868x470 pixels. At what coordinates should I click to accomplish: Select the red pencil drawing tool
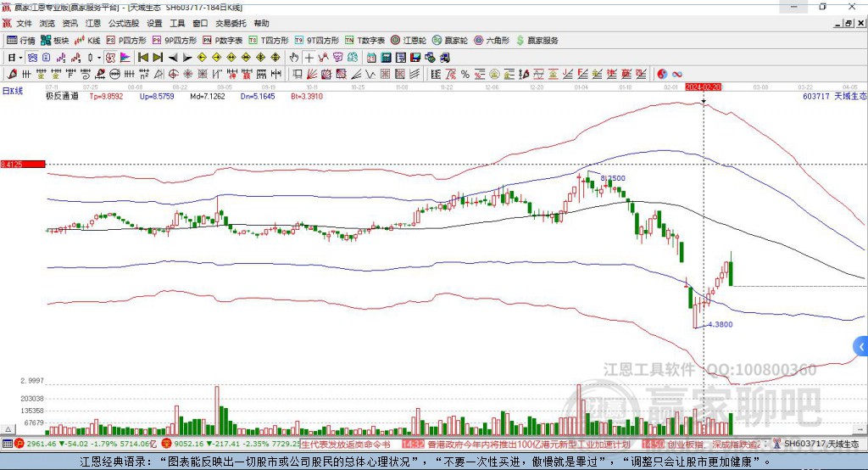pyautogui.click(x=12, y=74)
